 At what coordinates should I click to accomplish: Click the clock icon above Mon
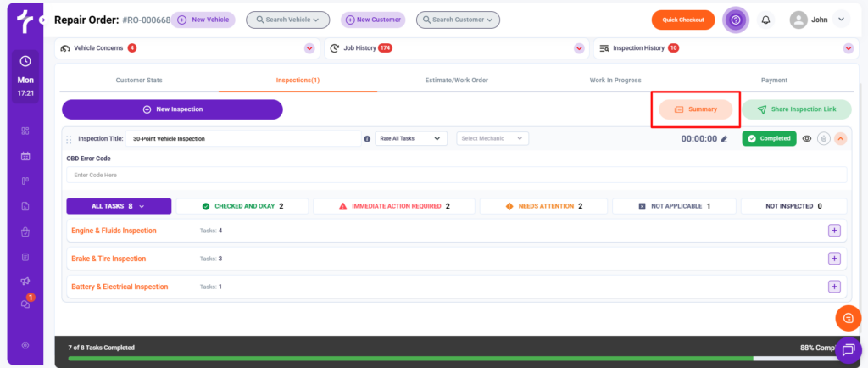25,61
